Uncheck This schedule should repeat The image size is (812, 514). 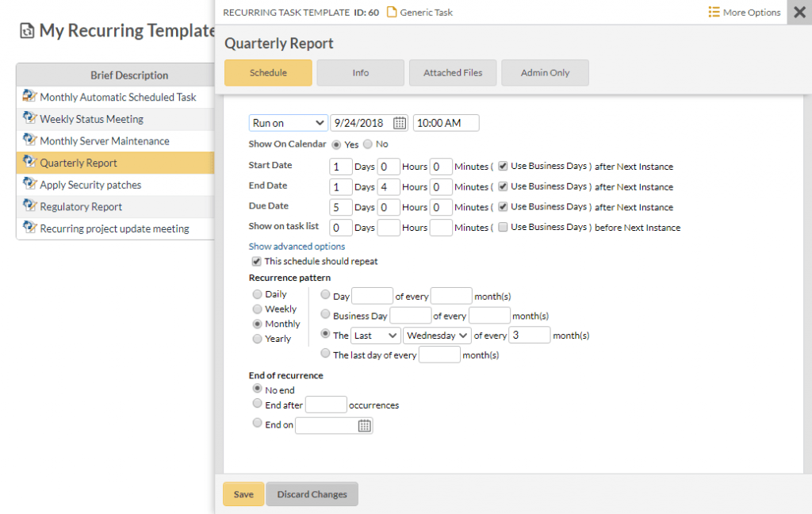click(255, 260)
